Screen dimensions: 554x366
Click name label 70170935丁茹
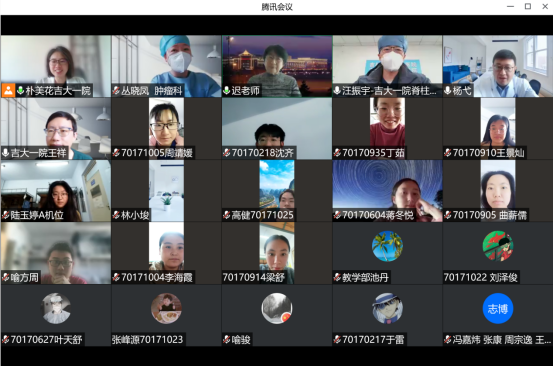[373, 153]
